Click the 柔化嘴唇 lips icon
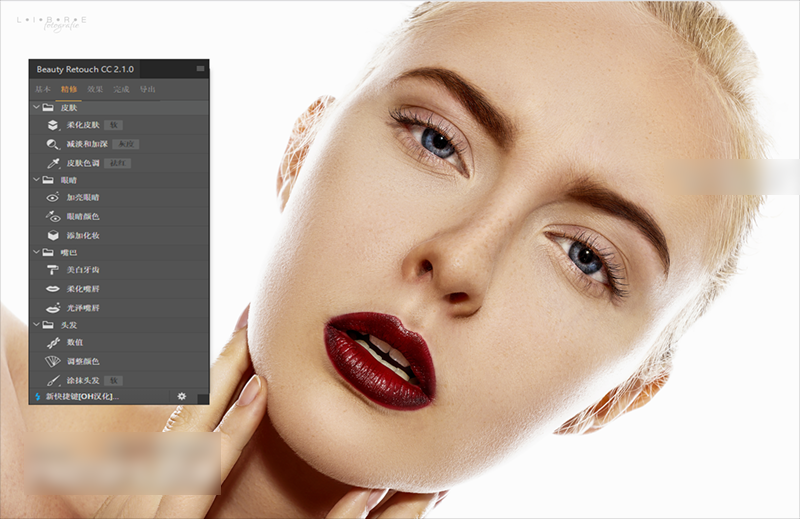This screenshot has width=800, height=519. (53, 288)
